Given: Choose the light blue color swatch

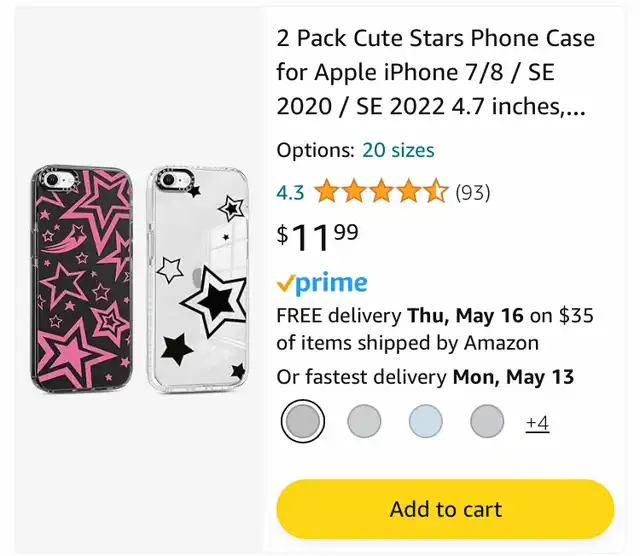Looking at the screenshot, I should 426,421.
